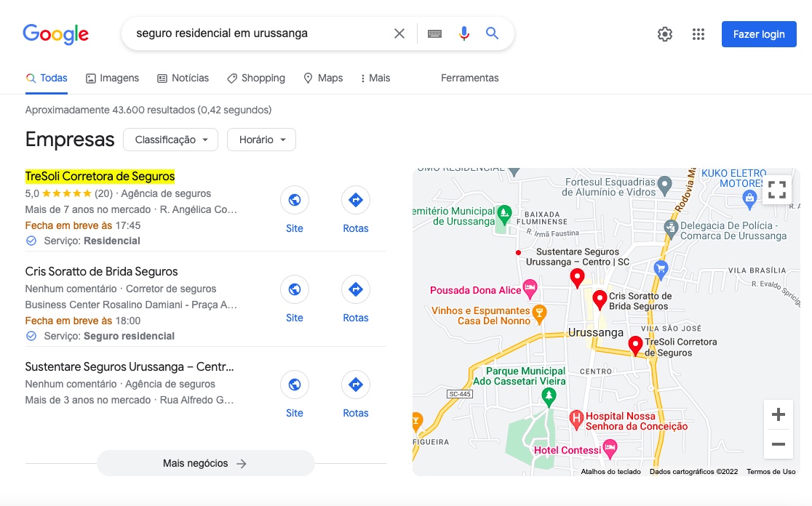This screenshot has height=506, width=812.
Task: Expand the Mais menu
Action: click(x=375, y=78)
